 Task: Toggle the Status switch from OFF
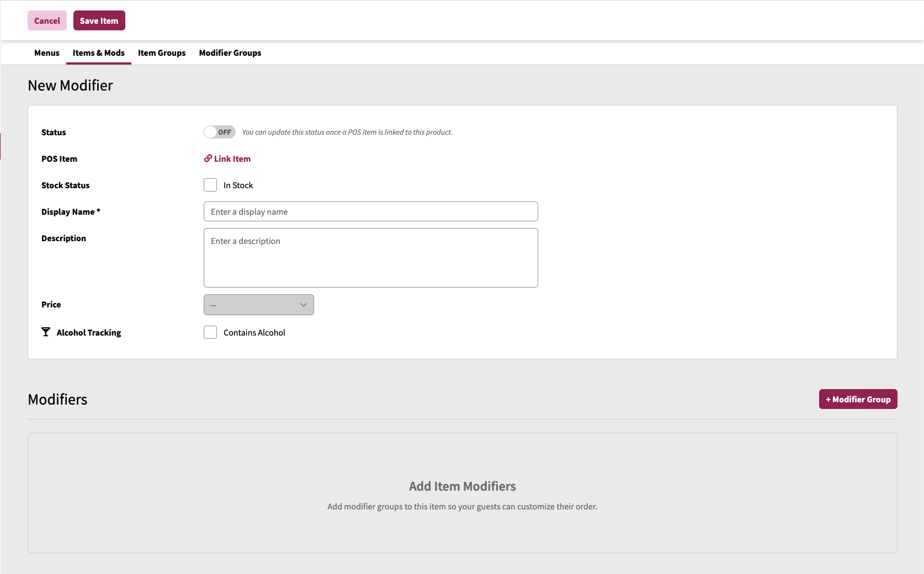[x=220, y=132]
